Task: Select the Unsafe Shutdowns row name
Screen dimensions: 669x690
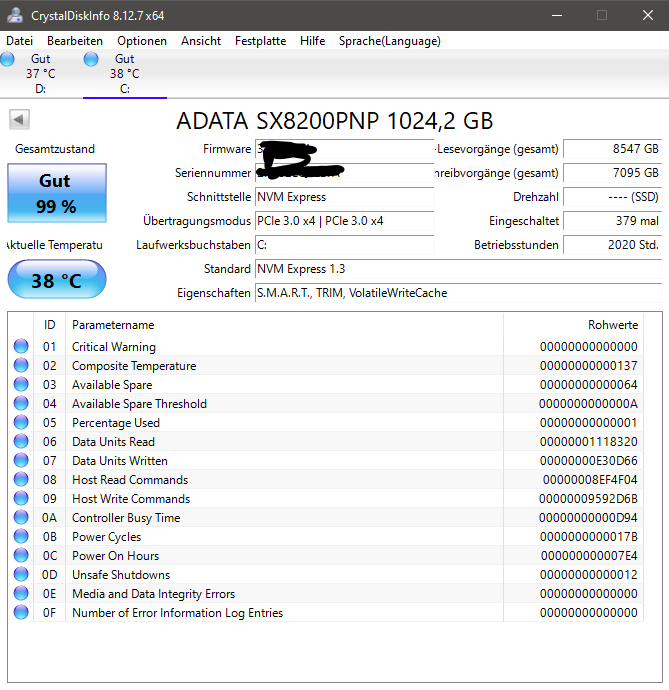Action: tap(121, 575)
